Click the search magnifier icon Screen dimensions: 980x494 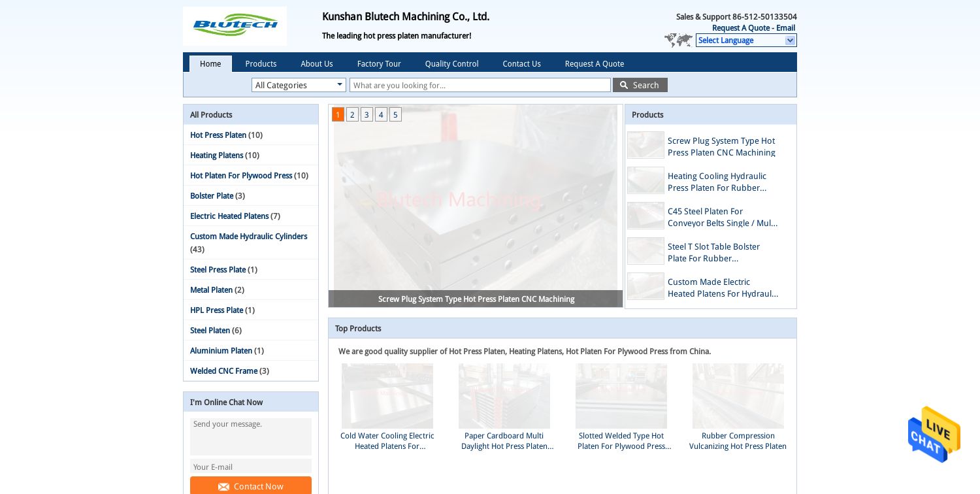click(624, 85)
